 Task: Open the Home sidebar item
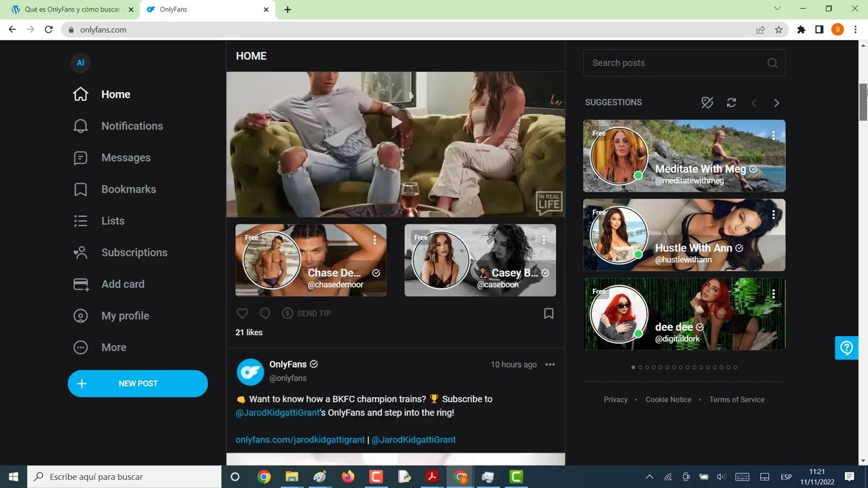[102, 94]
